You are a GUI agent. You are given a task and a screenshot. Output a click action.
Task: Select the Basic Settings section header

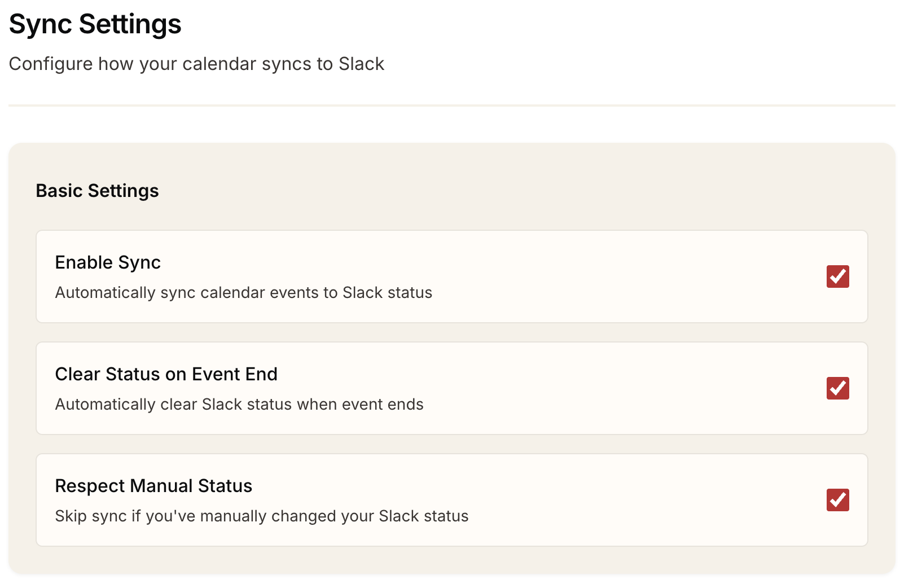click(97, 191)
